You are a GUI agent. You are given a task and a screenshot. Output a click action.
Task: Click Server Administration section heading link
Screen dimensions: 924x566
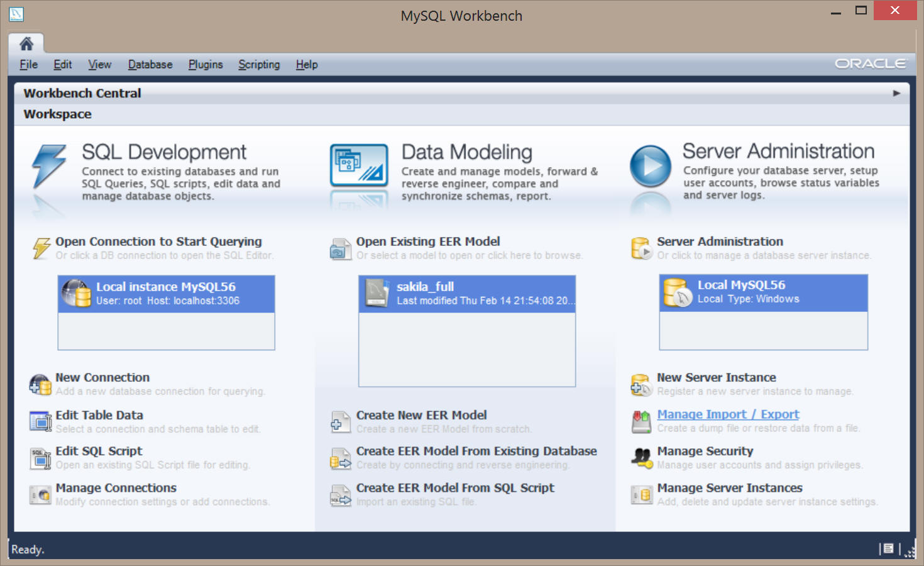point(720,241)
